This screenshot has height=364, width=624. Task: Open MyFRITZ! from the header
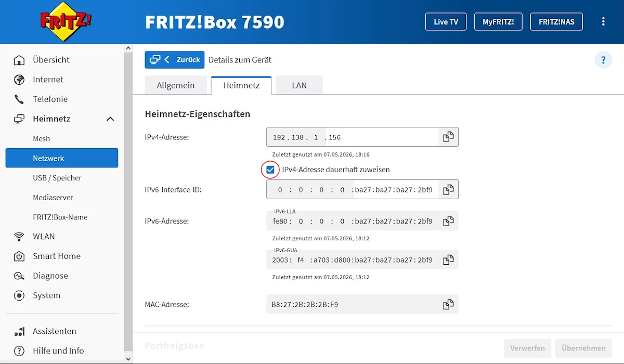tap(498, 22)
